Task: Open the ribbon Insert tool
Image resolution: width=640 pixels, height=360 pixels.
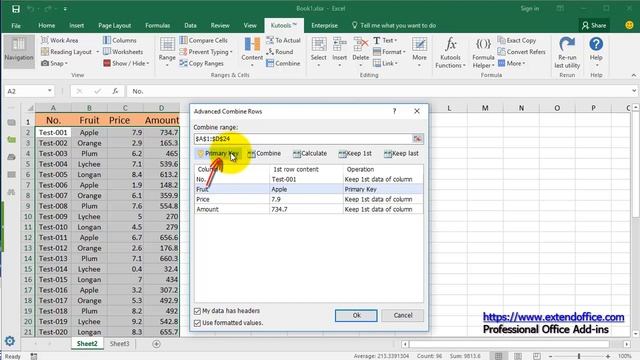Action: tap(339, 51)
